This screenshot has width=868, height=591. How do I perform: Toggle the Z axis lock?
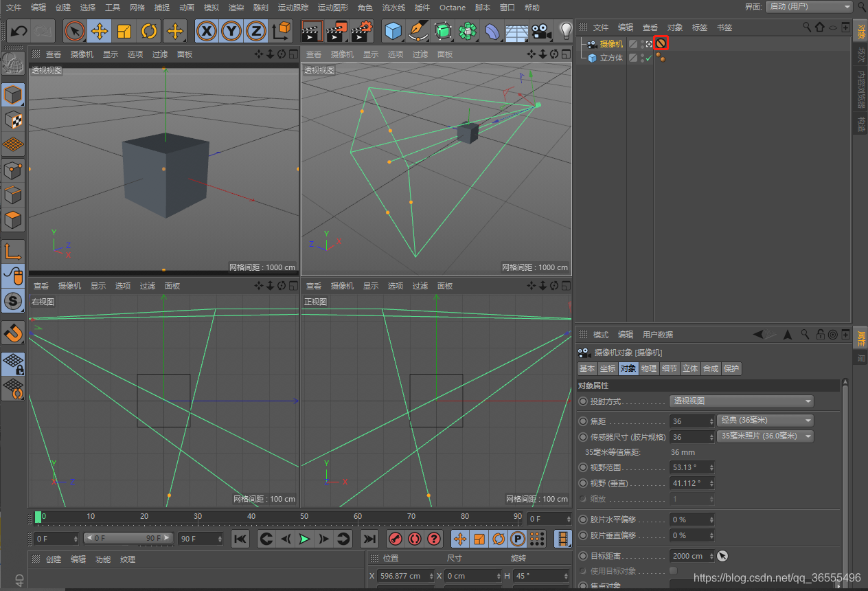pyautogui.click(x=256, y=31)
